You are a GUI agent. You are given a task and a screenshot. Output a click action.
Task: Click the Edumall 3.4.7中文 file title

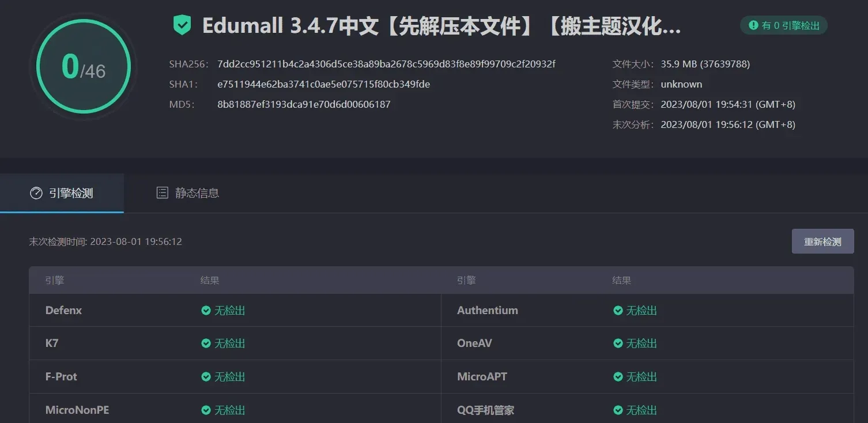[x=441, y=26]
